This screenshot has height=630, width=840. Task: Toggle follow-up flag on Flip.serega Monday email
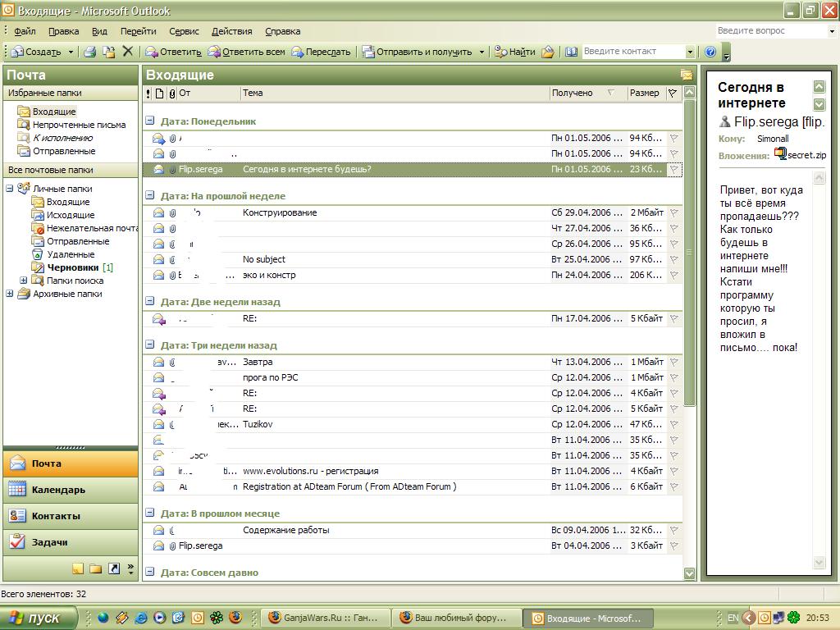pos(674,170)
